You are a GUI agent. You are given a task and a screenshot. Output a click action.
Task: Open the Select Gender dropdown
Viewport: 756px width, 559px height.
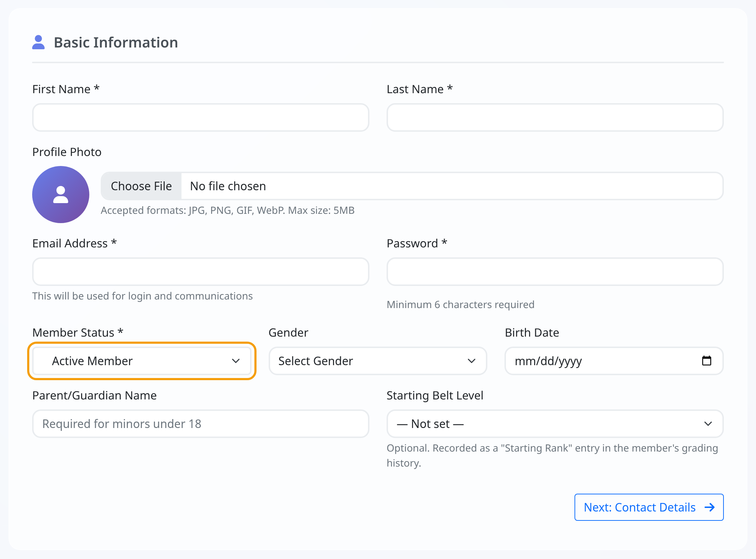[x=378, y=361]
